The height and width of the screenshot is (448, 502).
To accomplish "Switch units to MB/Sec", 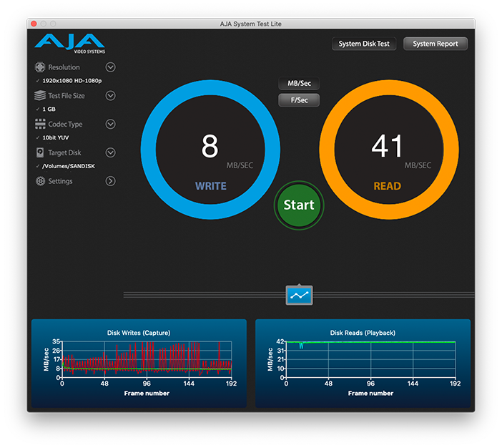I will tap(299, 83).
